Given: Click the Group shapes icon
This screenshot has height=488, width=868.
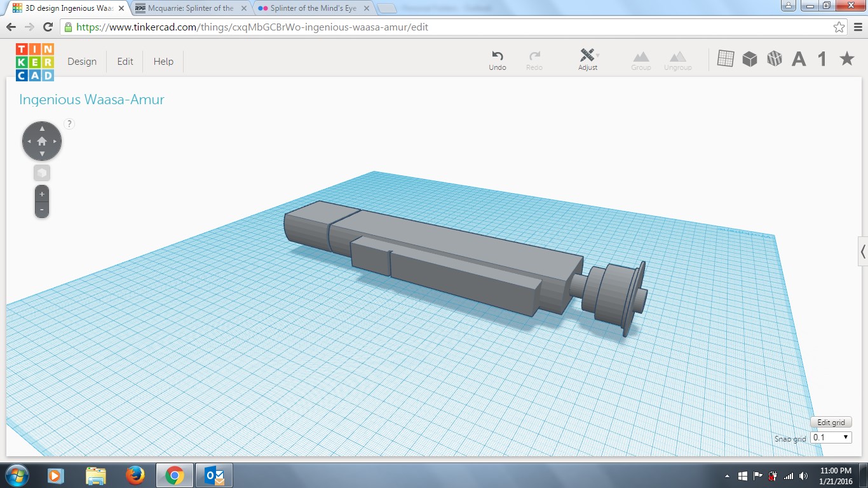Looking at the screenshot, I should tap(641, 60).
